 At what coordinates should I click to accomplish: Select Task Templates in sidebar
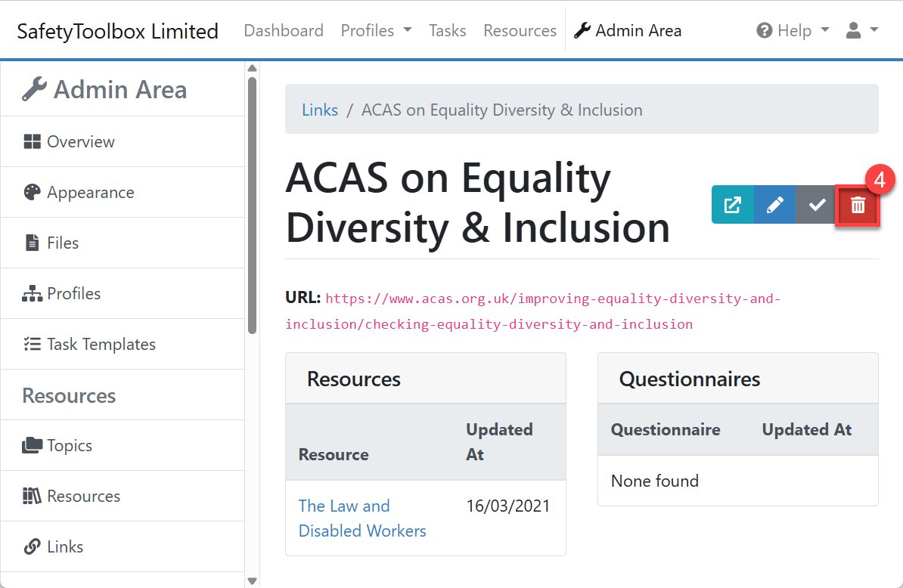click(101, 345)
